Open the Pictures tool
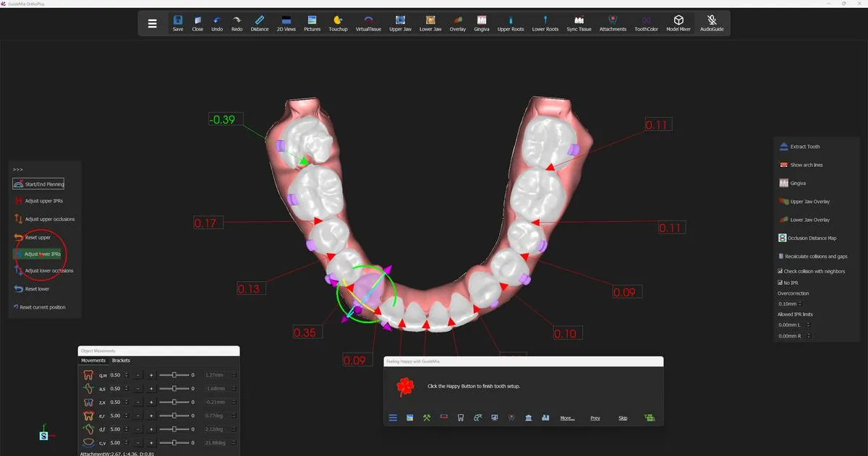The image size is (868, 456). coord(312,23)
